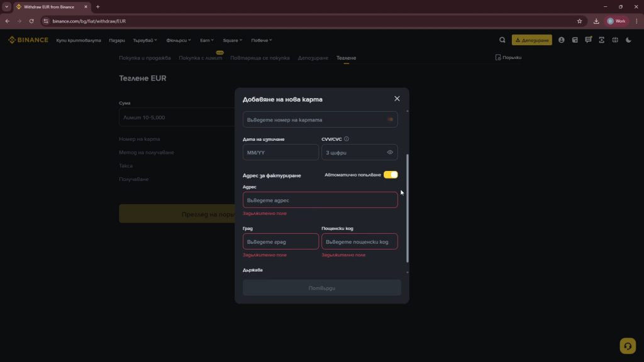This screenshot has width=644, height=362.
Task: Focus the card number input field
Action: coord(320,119)
